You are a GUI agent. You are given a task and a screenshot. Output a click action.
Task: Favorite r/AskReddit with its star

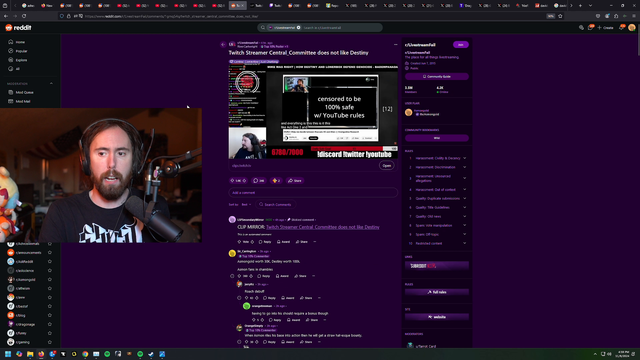(50, 262)
